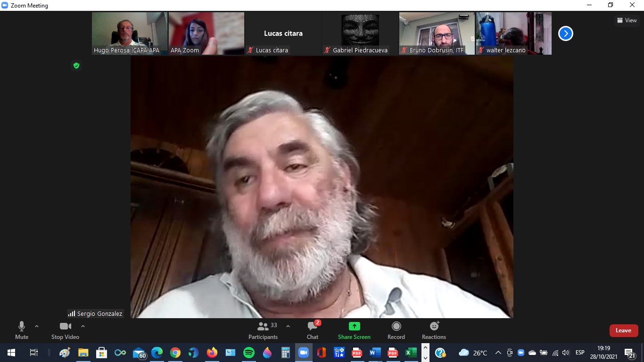Click the green Share Screen icon

coord(354,326)
